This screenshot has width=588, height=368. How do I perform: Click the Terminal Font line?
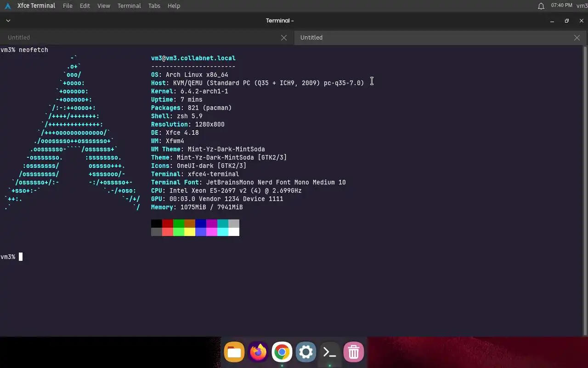click(249, 182)
